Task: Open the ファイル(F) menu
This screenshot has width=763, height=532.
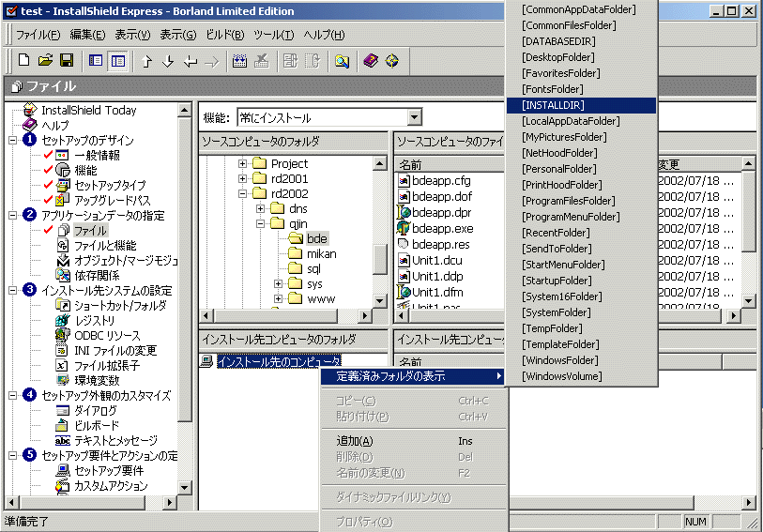Action: [x=38, y=35]
